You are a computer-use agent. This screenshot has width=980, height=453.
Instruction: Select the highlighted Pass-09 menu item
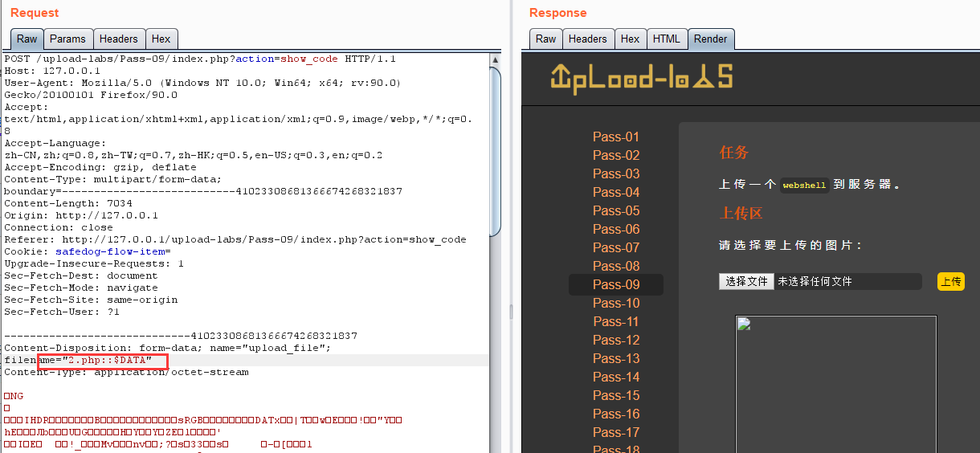[x=616, y=284]
